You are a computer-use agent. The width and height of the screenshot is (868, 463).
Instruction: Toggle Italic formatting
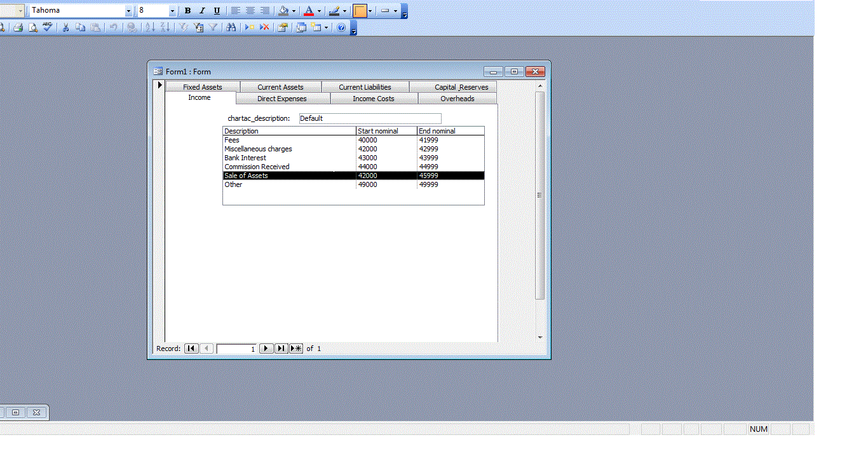(x=202, y=11)
